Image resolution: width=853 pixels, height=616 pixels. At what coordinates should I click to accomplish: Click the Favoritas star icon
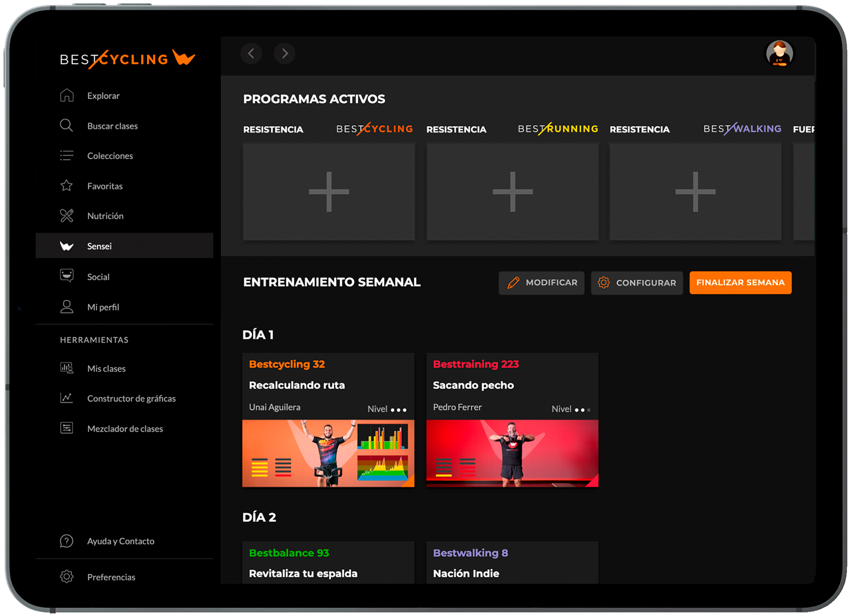tap(66, 185)
